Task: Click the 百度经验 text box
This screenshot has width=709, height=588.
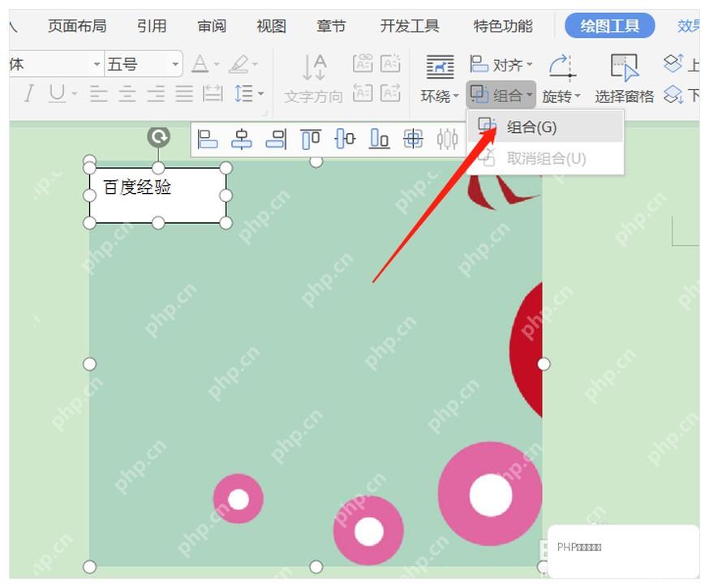Action: coord(158,195)
